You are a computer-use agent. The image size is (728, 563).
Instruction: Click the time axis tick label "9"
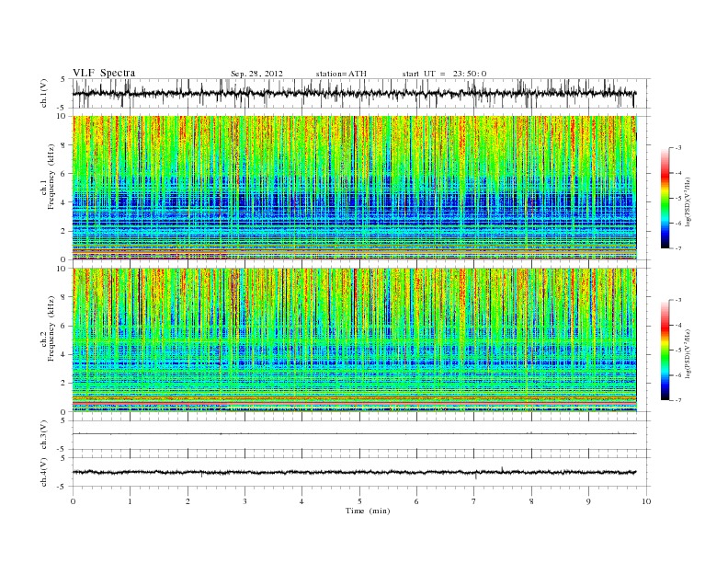588,501
